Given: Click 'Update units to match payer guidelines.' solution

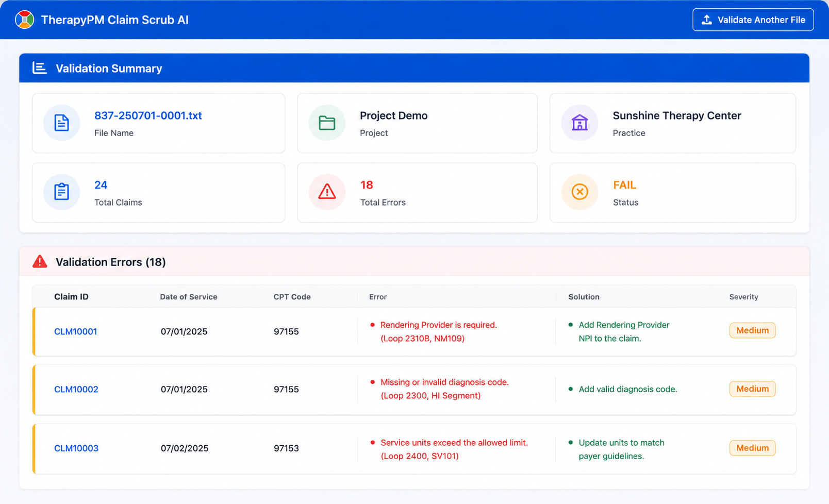Looking at the screenshot, I should [x=621, y=449].
